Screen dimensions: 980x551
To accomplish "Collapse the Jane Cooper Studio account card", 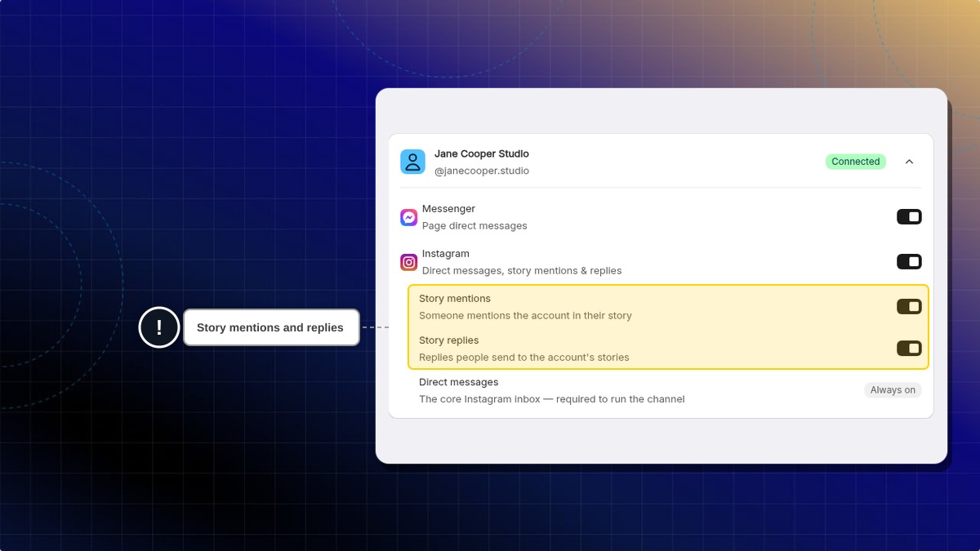I will (909, 162).
